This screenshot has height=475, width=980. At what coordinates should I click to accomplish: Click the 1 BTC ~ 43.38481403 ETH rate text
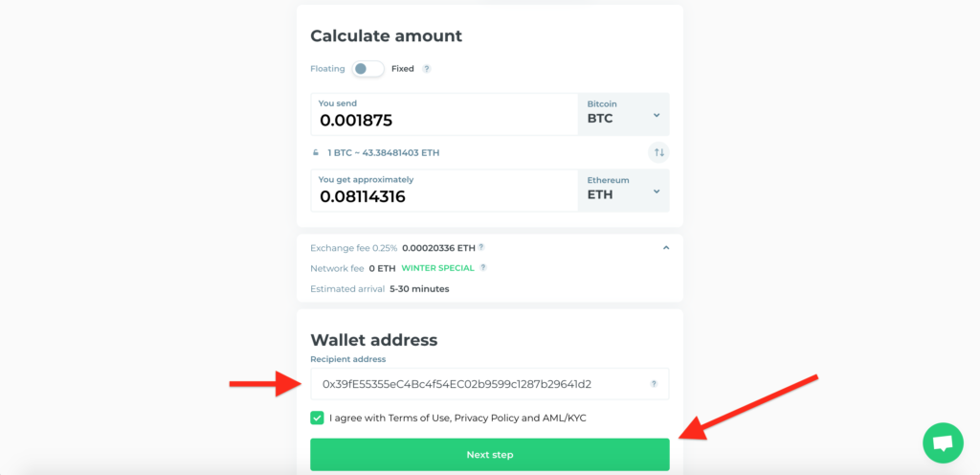(383, 152)
